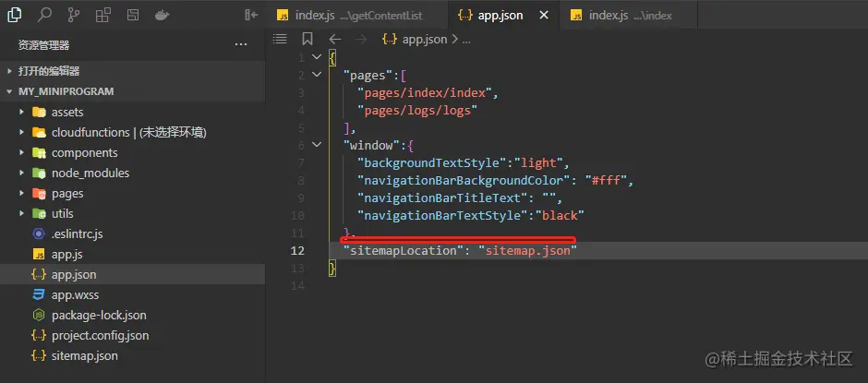This screenshot has width=868, height=383.
Task: Fold the pages array at line 2
Action: coord(317,75)
